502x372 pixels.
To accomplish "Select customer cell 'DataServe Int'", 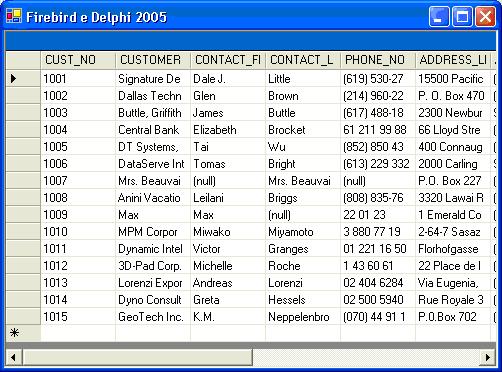I will 153,164.
